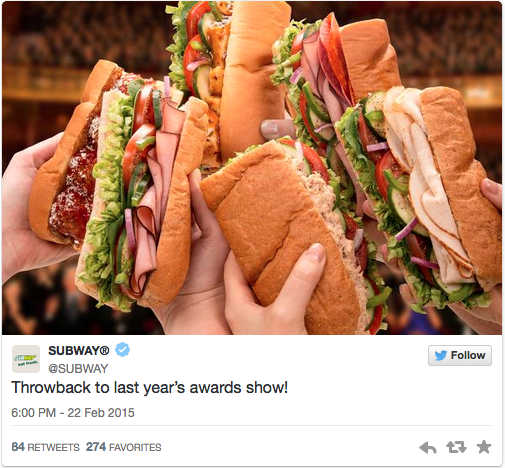
Task: View the 84 Retweets list
Action: 45,447
